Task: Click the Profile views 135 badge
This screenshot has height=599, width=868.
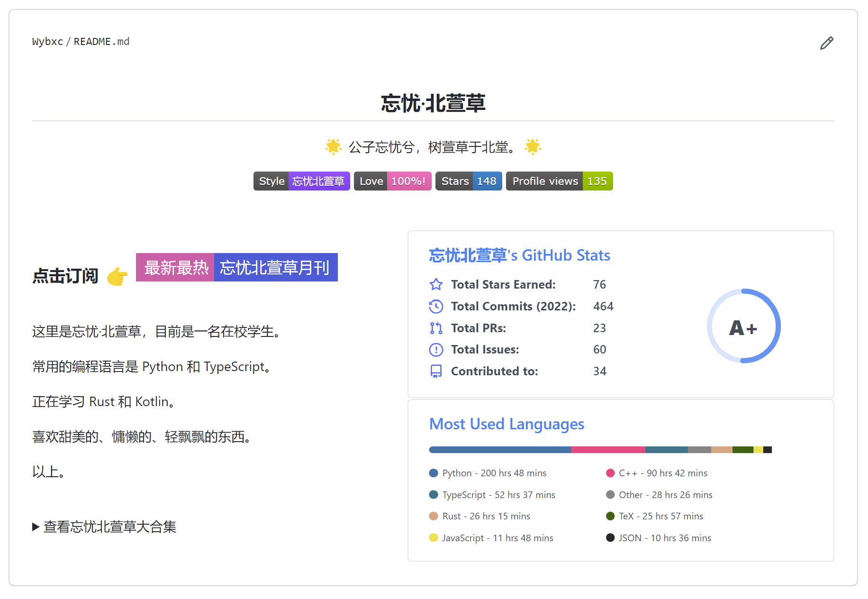Action: [x=559, y=181]
